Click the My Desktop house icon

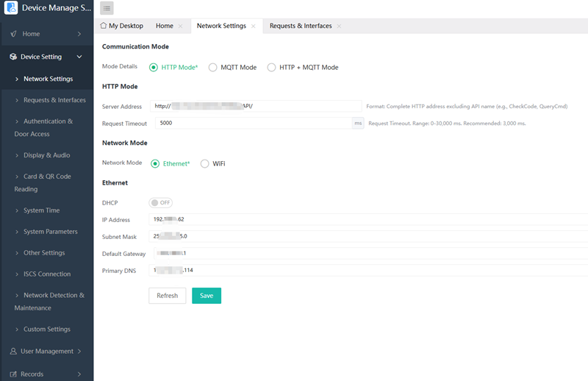click(x=104, y=26)
